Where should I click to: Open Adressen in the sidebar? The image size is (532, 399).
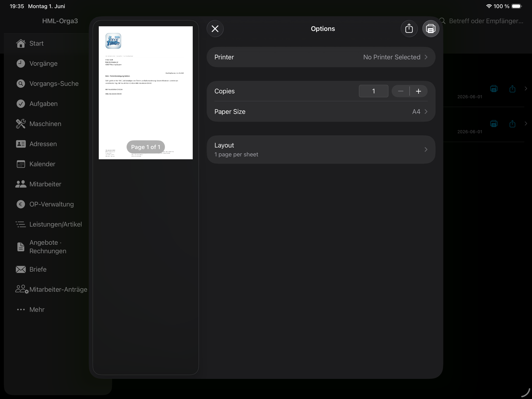coord(43,144)
